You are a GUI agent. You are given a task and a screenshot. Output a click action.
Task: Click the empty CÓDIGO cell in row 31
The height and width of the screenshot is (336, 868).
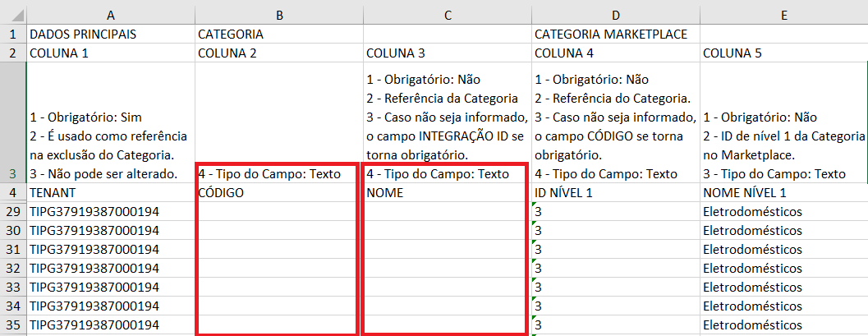pyautogui.click(x=277, y=249)
